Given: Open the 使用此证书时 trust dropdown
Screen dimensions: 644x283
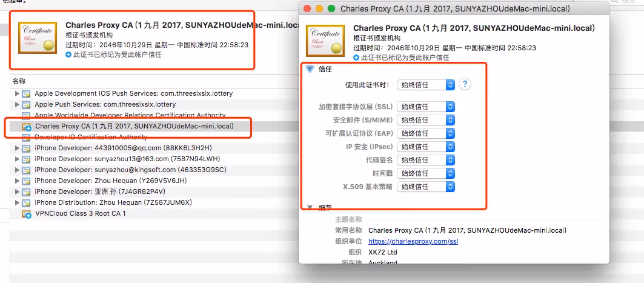Looking at the screenshot, I should tap(425, 85).
